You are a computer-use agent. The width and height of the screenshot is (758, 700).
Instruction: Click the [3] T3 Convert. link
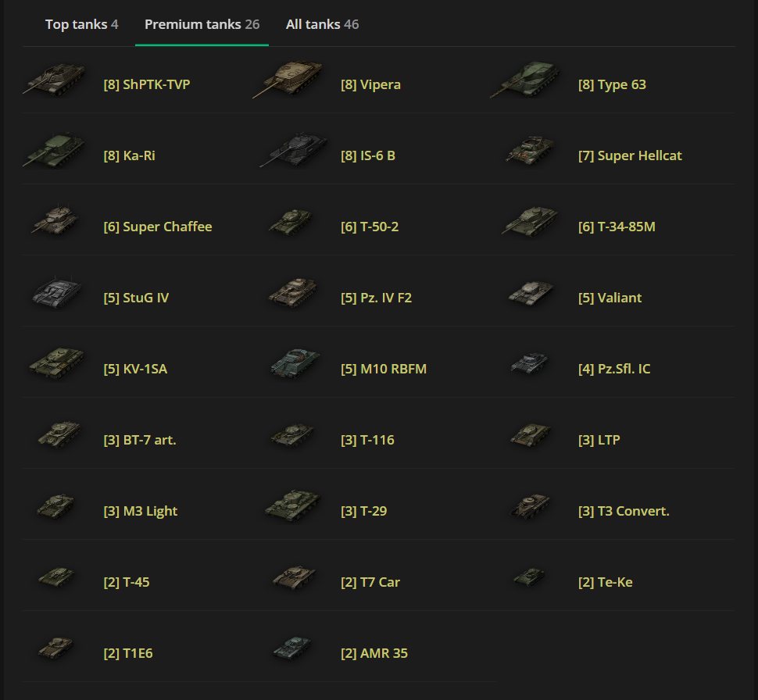click(x=623, y=511)
